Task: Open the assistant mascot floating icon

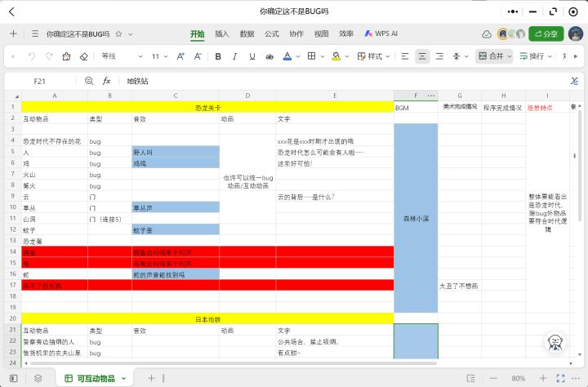Action: [555, 341]
